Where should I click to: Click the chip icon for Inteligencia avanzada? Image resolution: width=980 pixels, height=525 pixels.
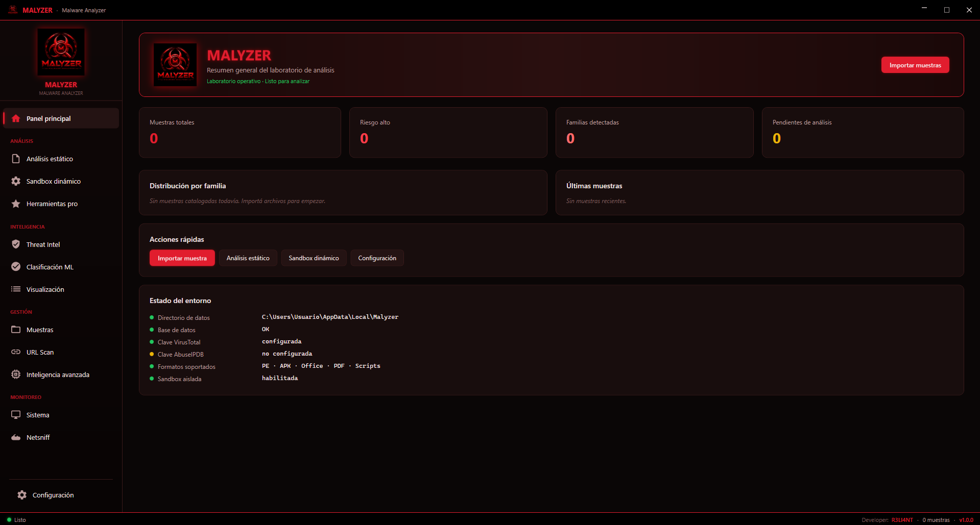pyautogui.click(x=16, y=374)
